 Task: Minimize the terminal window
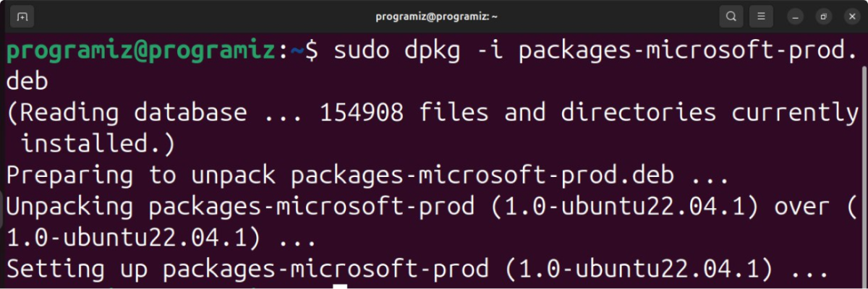click(795, 16)
